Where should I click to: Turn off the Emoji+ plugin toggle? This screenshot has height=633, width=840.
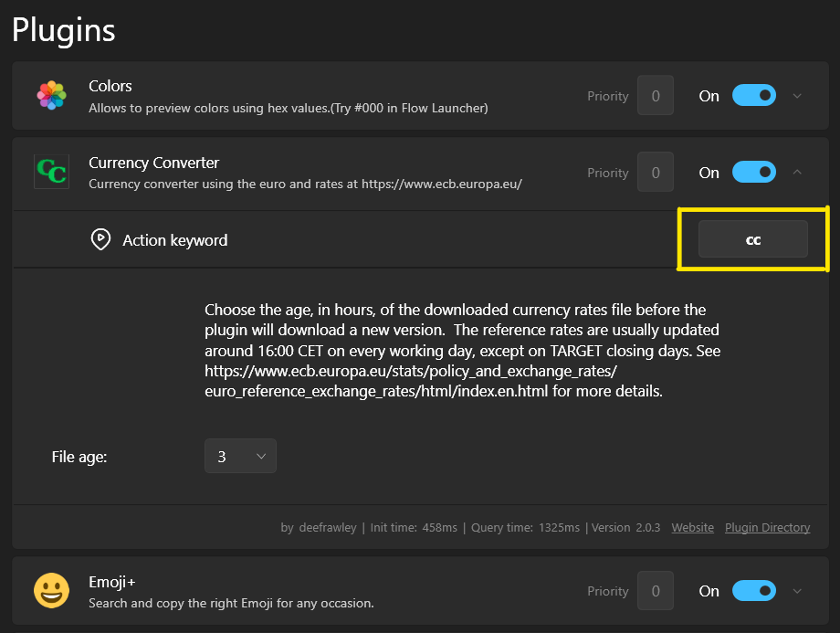pyautogui.click(x=754, y=591)
